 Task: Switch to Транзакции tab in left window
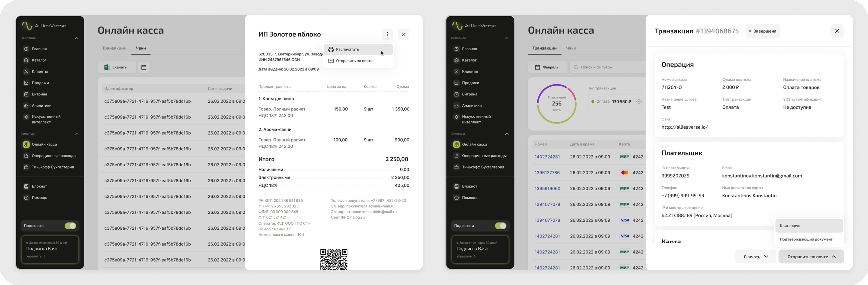tap(114, 48)
